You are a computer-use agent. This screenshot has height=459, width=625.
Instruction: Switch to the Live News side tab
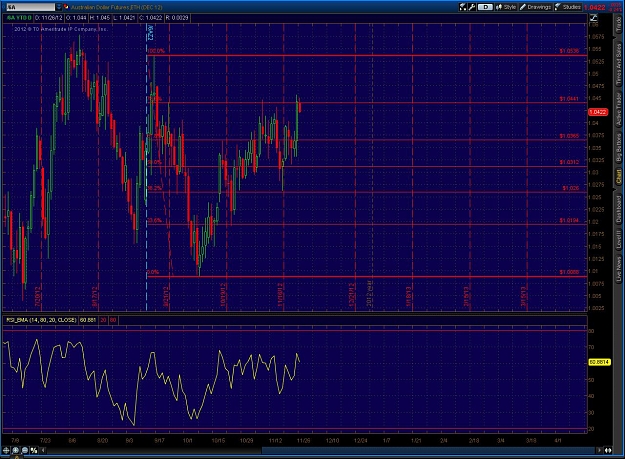pyautogui.click(x=619, y=268)
